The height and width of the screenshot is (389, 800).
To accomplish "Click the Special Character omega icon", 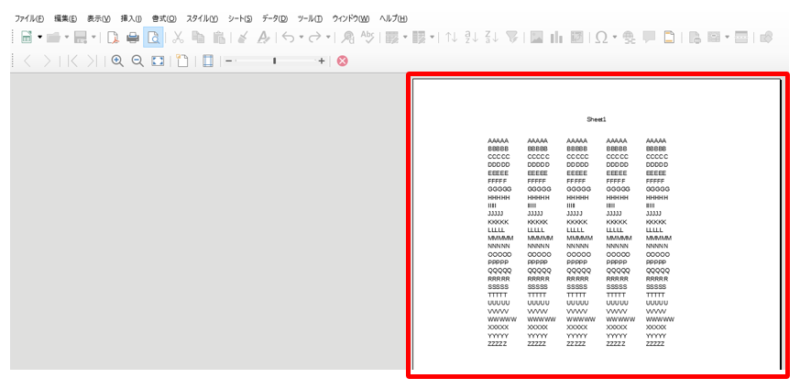I will (x=602, y=37).
